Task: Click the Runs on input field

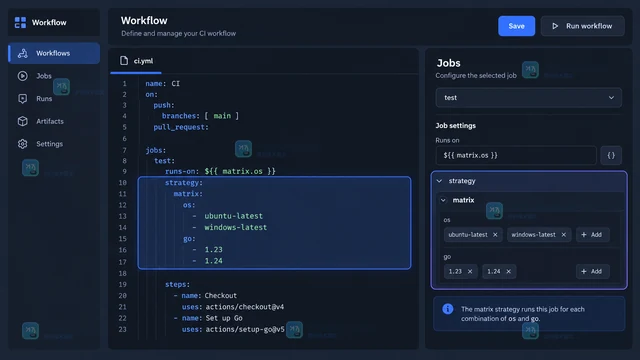Action: click(516, 155)
